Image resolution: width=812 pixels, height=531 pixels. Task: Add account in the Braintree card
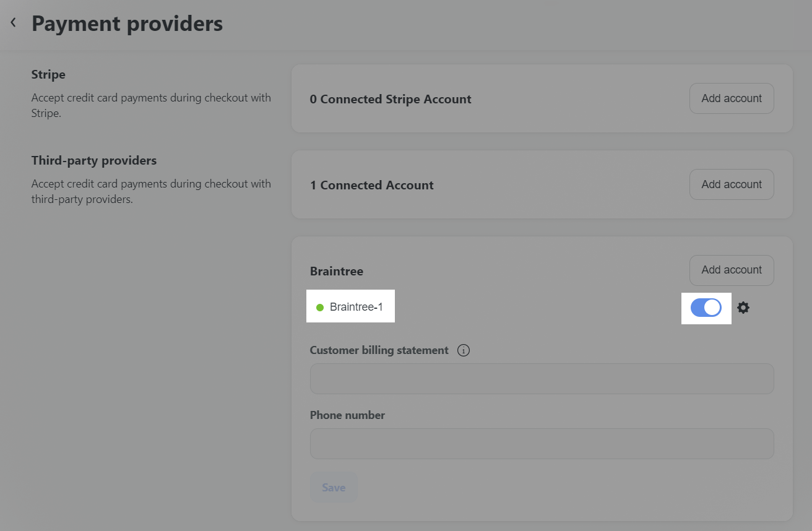point(732,270)
